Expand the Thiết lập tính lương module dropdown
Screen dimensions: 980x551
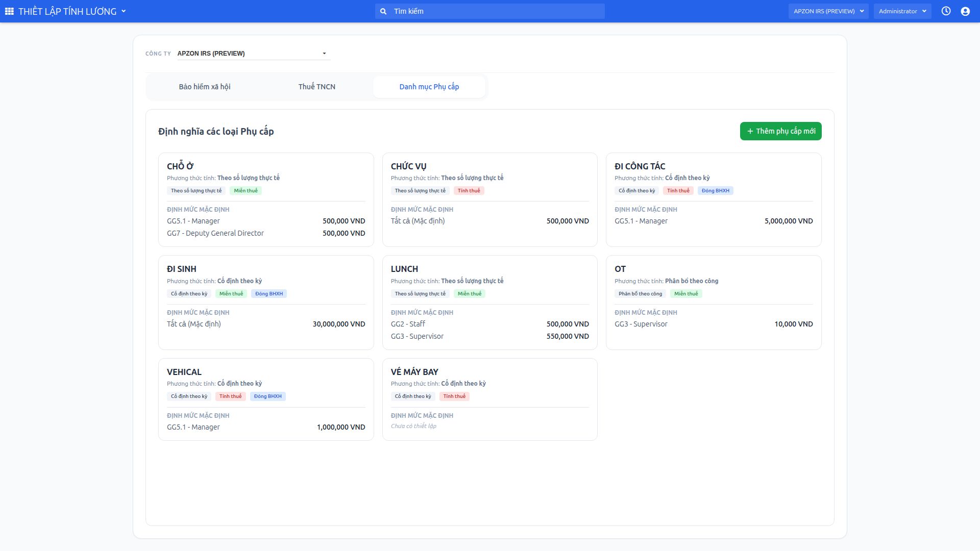[72, 11]
